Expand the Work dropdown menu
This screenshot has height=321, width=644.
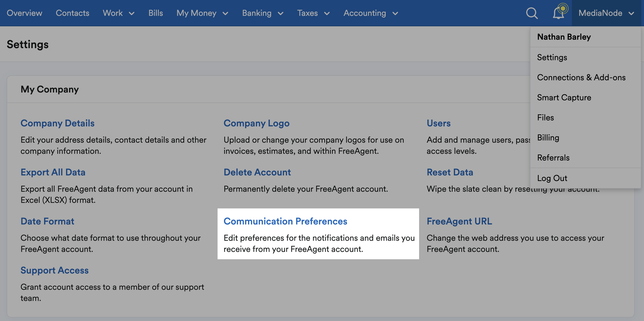pyautogui.click(x=119, y=13)
